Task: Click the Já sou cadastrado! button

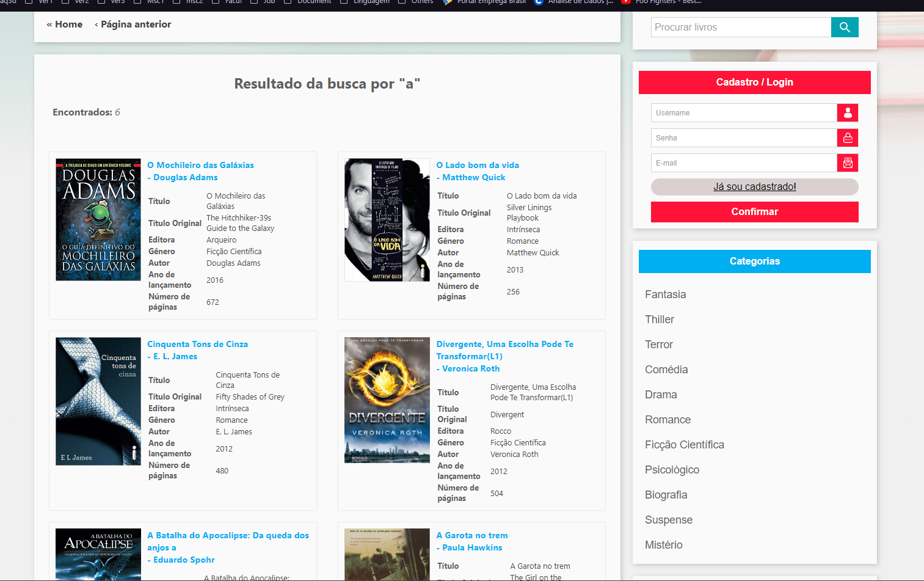Action: point(754,187)
